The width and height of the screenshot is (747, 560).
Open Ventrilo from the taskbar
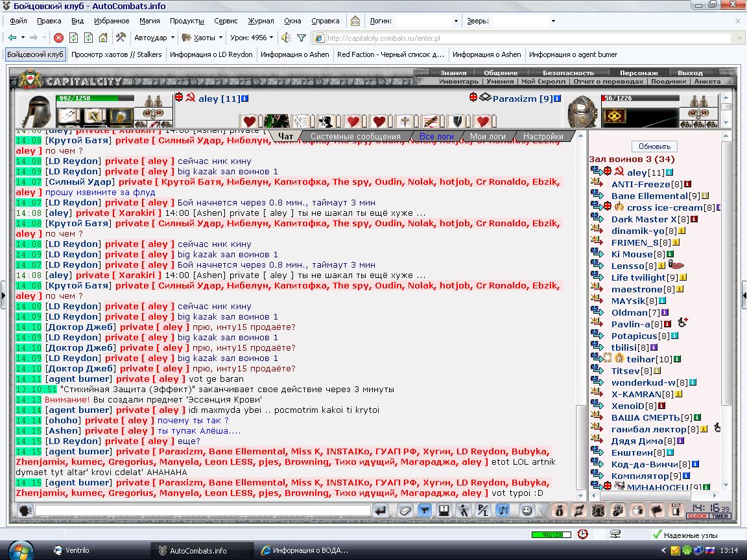(x=71, y=550)
